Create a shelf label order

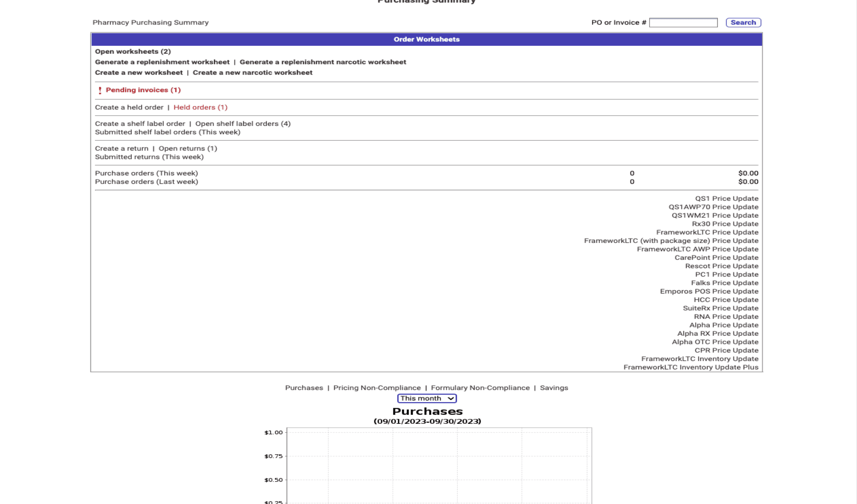tap(140, 124)
